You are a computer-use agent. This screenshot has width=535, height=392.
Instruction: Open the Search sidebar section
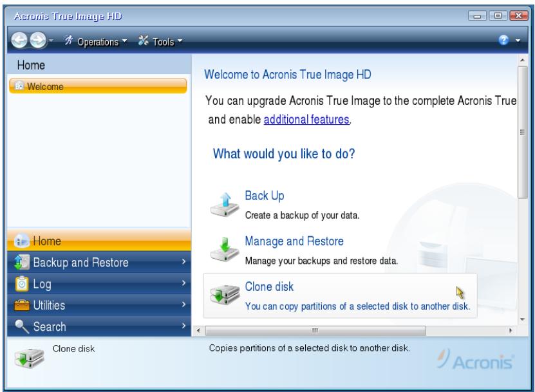99,326
